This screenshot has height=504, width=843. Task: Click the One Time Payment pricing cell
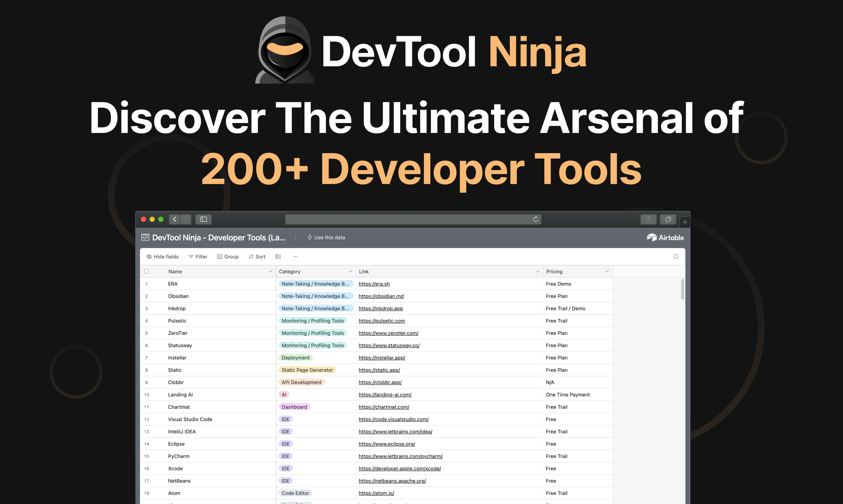click(x=578, y=395)
